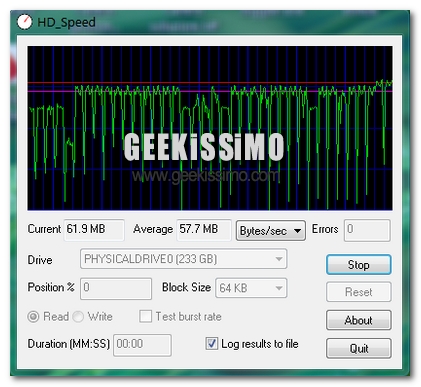Click the Position % input field
421x387 pixels.
click(x=116, y=288)
